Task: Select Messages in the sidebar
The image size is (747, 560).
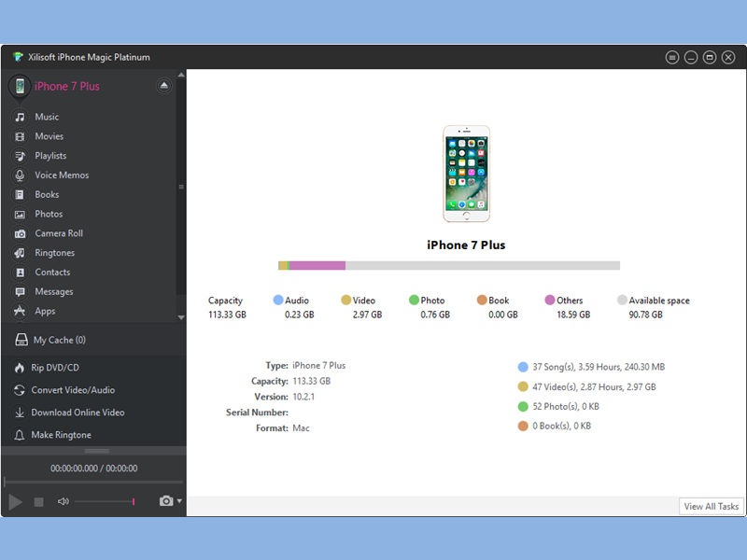Action: pos(54,292)
